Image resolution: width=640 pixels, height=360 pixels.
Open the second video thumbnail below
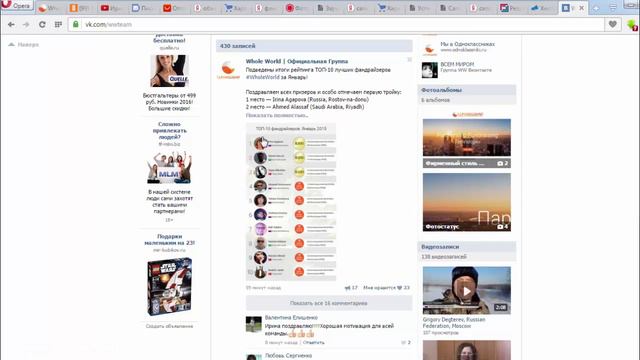click(467, 350)
